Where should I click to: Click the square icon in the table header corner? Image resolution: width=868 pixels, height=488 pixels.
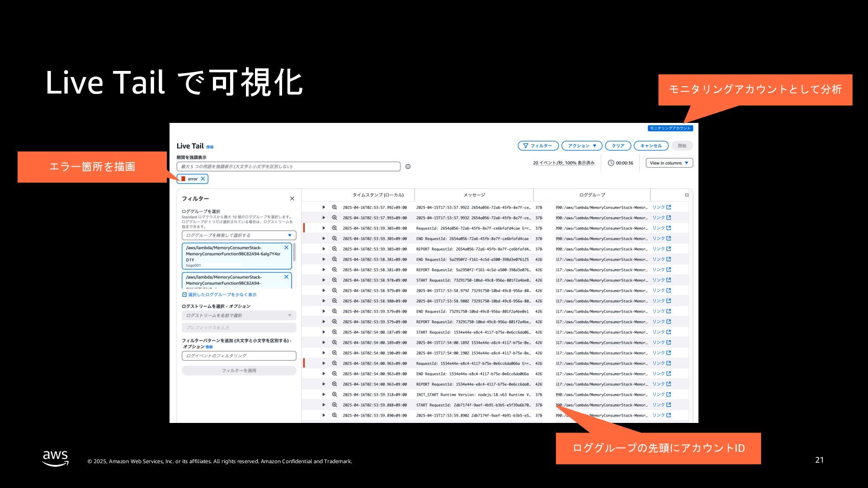(686, 195)
